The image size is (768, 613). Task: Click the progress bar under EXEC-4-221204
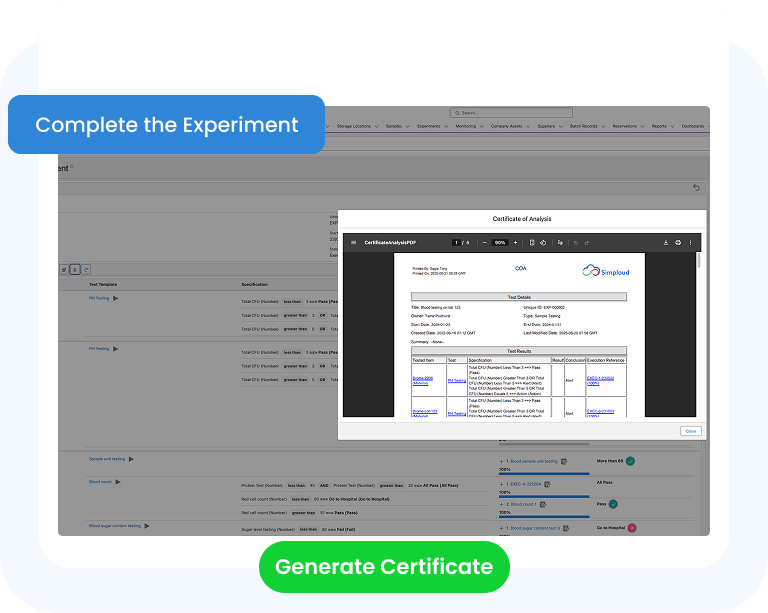[544, 496]
